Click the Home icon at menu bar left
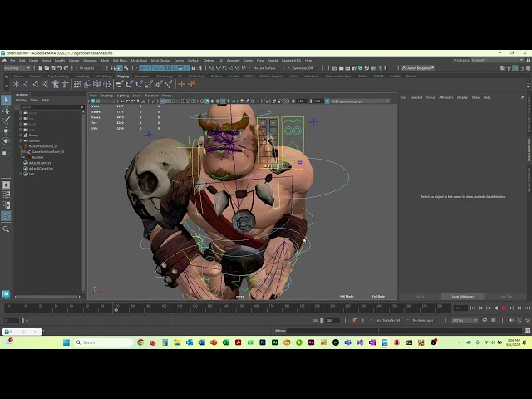Image resolution: width=532 pixels, height=399 pixels. [4, 61]
